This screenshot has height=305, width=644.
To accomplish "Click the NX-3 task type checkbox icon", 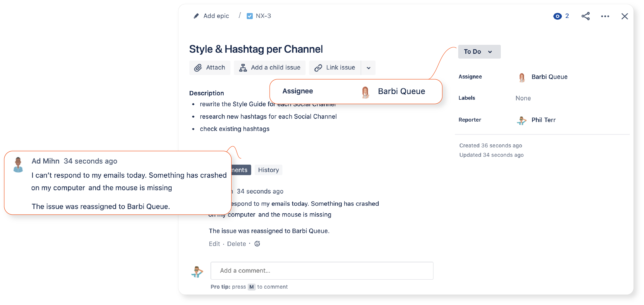I will pyautogui.click(x=249, y=16).
